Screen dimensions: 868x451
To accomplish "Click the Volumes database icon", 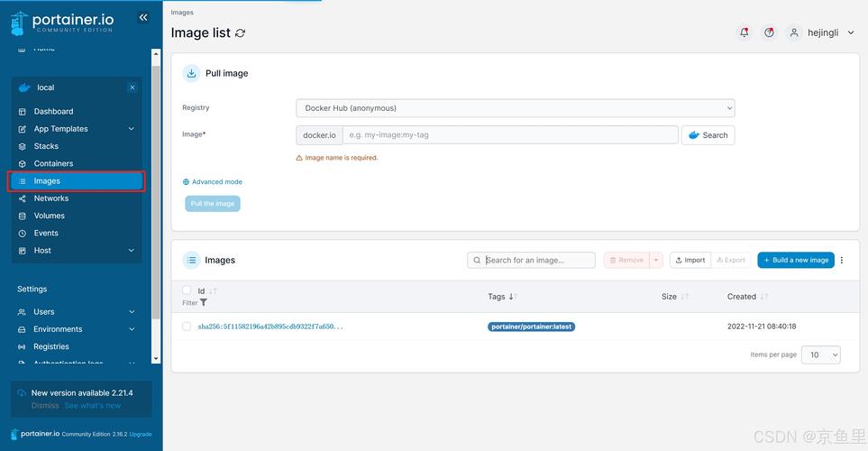I will [x=23, y=216].
